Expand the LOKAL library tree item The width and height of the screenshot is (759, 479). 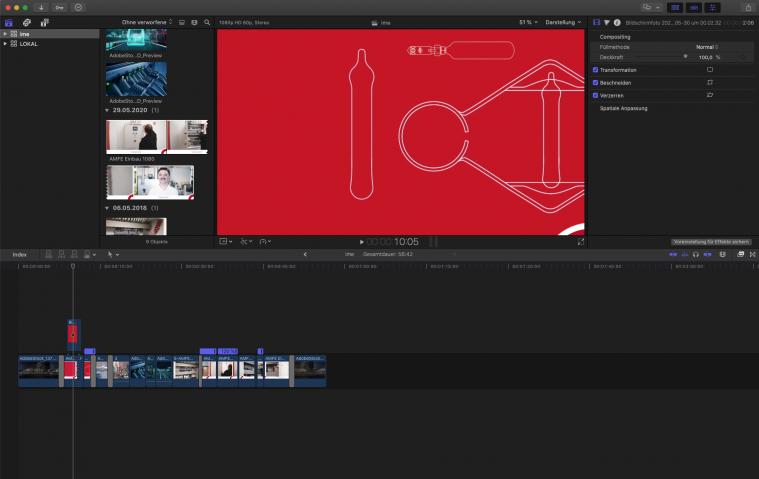(x=5, y=44)
